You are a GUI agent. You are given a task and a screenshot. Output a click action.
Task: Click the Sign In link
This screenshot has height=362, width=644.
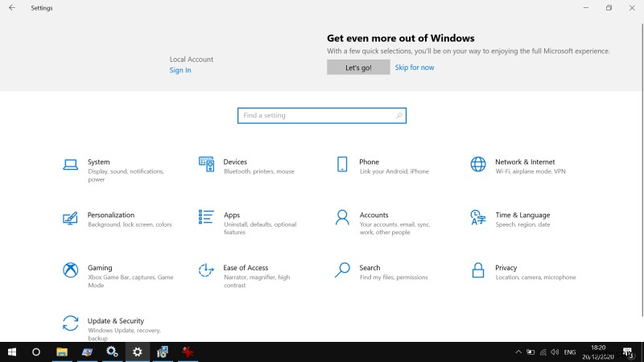180,70
